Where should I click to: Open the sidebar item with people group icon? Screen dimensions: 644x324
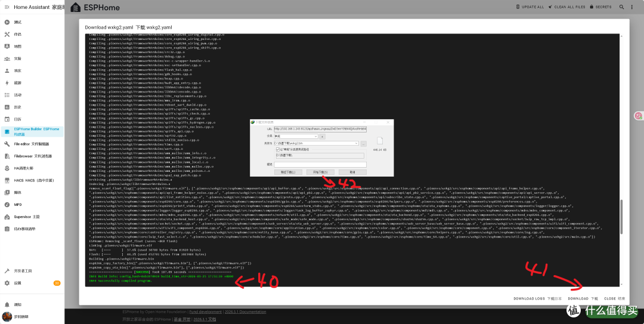click(x=32, y=58)
